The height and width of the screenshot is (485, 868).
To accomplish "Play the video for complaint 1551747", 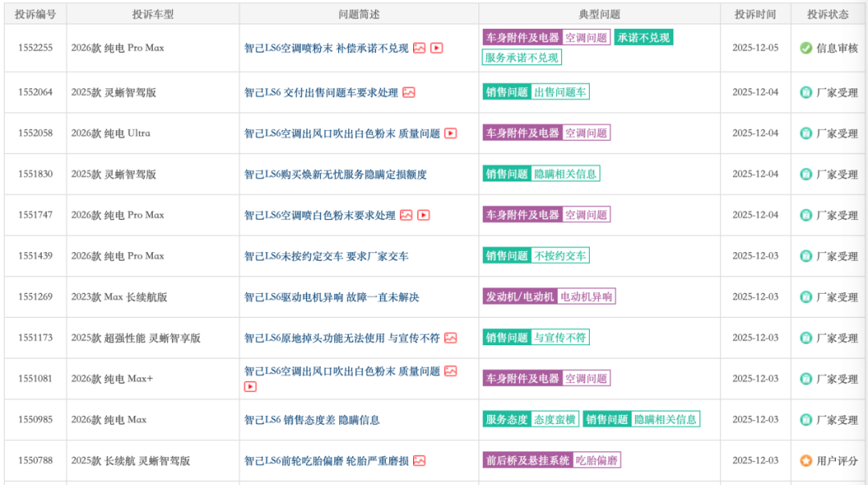I will (424, 215).
